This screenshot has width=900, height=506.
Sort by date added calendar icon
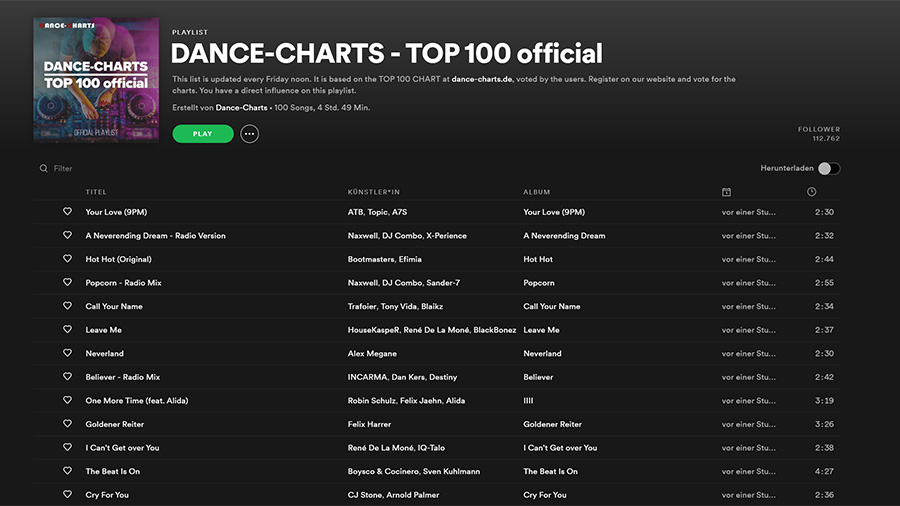(726, 192)
